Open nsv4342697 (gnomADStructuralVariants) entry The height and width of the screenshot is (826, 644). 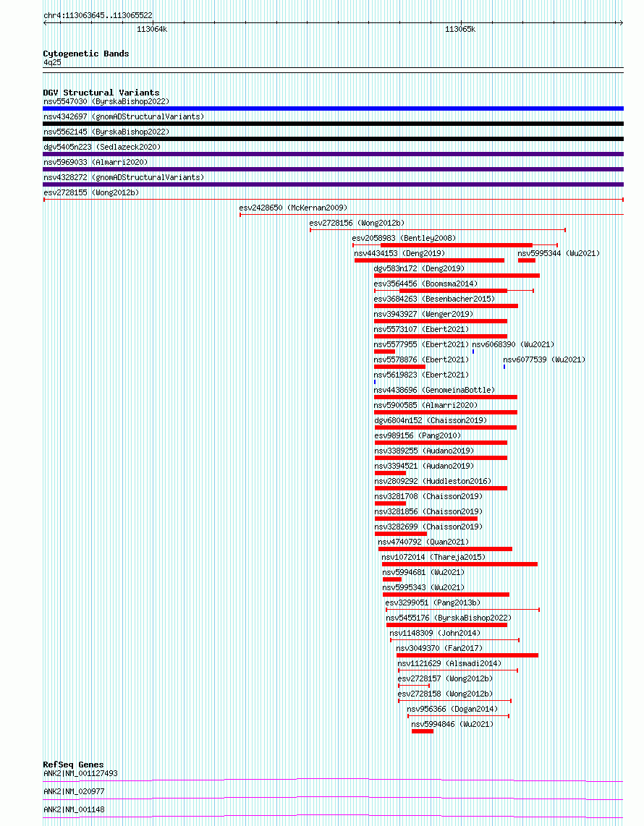(124, 116)
